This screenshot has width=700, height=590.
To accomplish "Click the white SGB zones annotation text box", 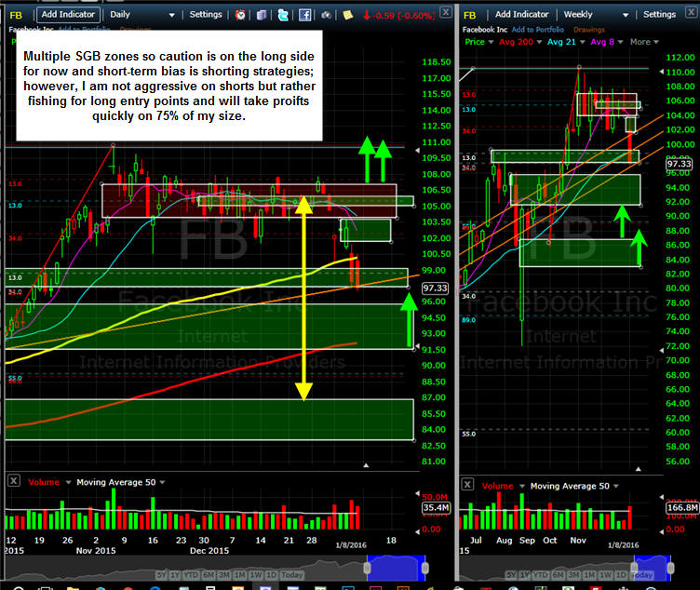I will click(x=169, y=86).
